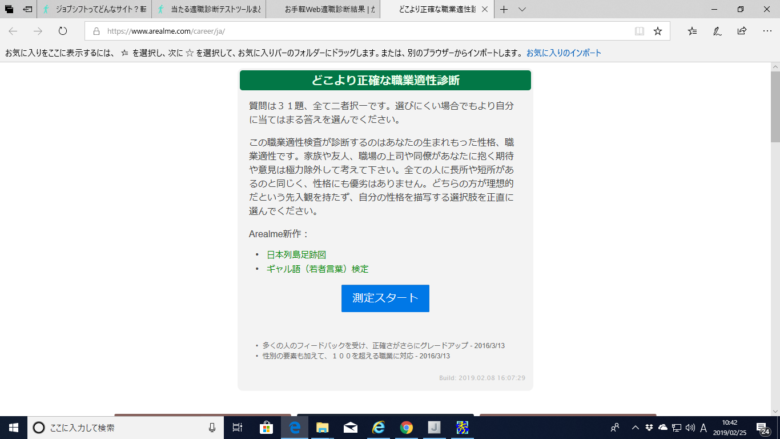Open the network status tray icon
The width and height of the screenshot is (780, 439).
(677, 428)
